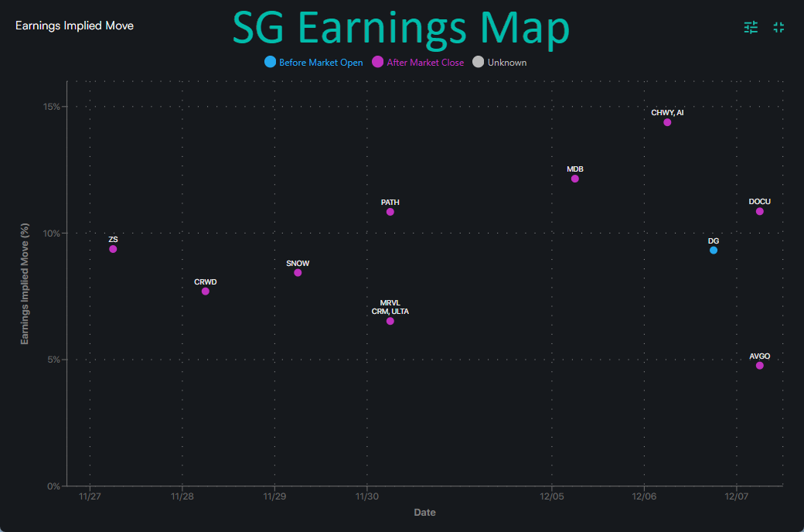Click the PATH ticker label

tap(390, 203)
